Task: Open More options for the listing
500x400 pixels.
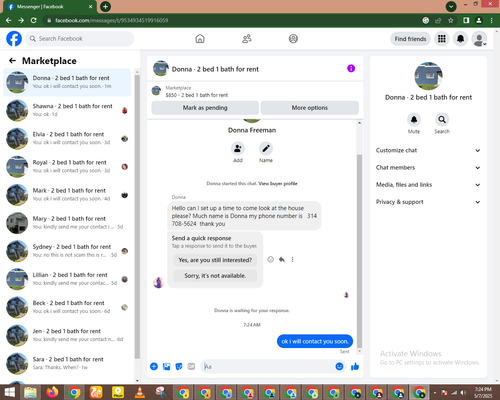Action: point(310,108)
